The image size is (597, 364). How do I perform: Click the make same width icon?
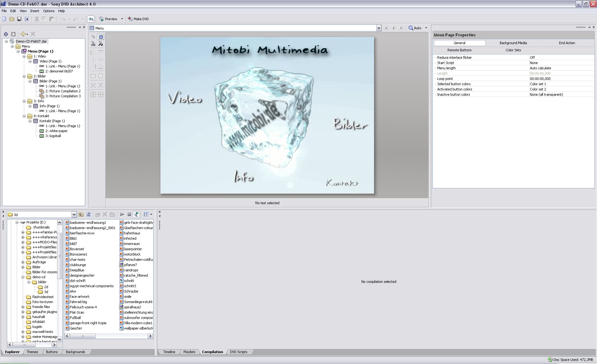pos(93,76)
